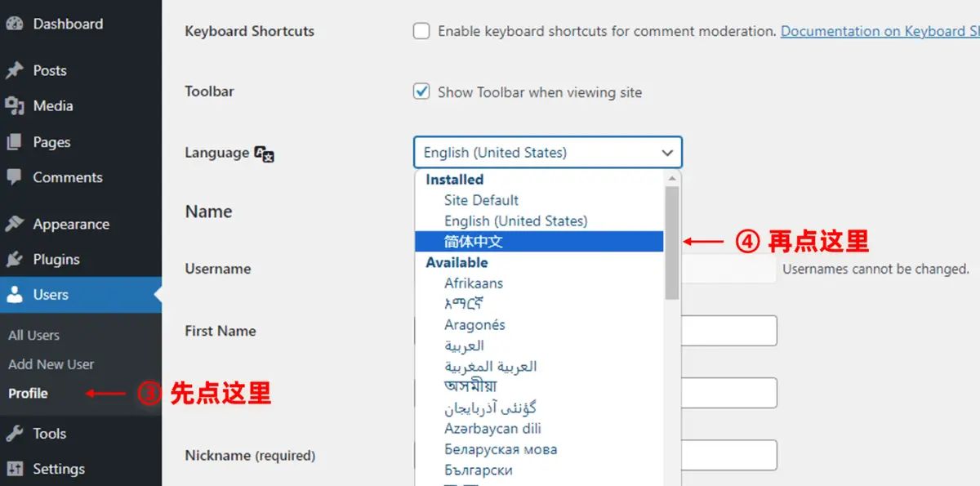Click the Posts pushpin icon
The width and height of the screenshot is (980, 486).
(x=16, y=70)
